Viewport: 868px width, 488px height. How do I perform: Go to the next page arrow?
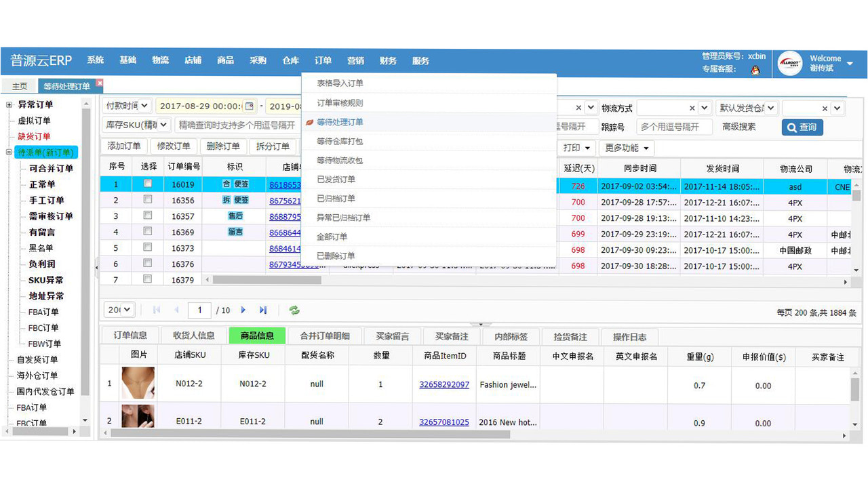(x=243, y=310)
